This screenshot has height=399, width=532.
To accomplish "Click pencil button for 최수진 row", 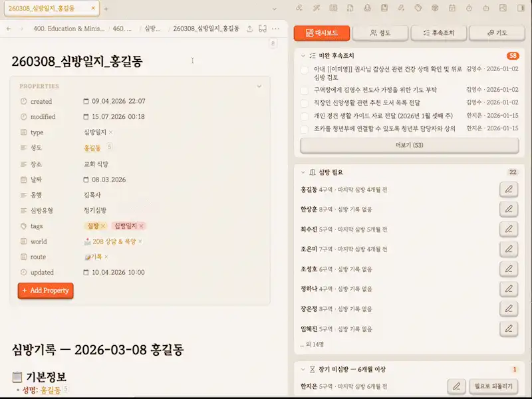I will [509, 229].
